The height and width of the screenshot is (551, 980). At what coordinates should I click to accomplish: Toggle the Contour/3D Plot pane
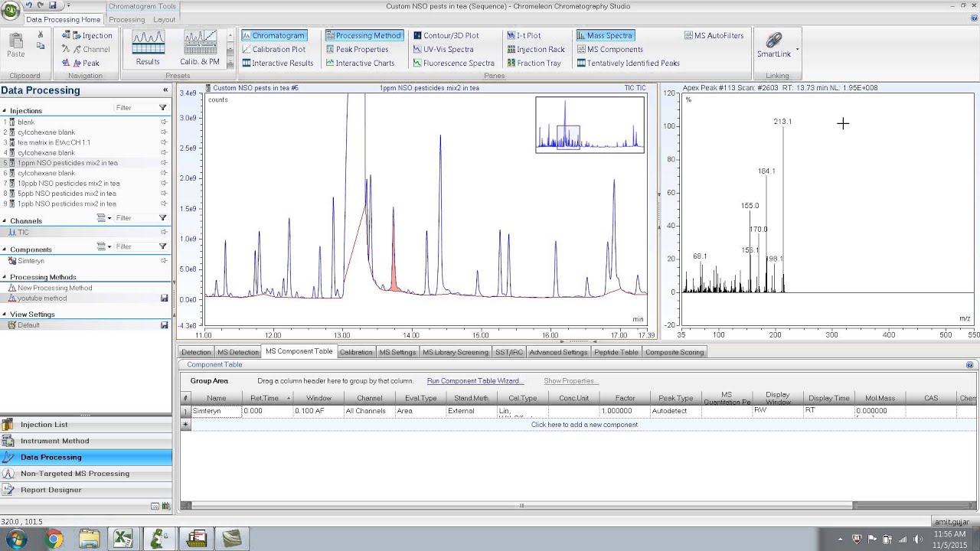pos(446,35)
